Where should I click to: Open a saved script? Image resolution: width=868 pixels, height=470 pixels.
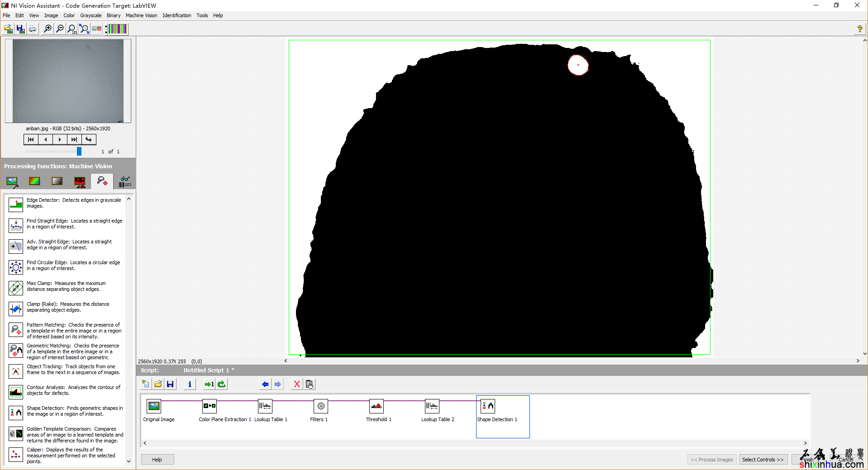[x=158, y=384]
